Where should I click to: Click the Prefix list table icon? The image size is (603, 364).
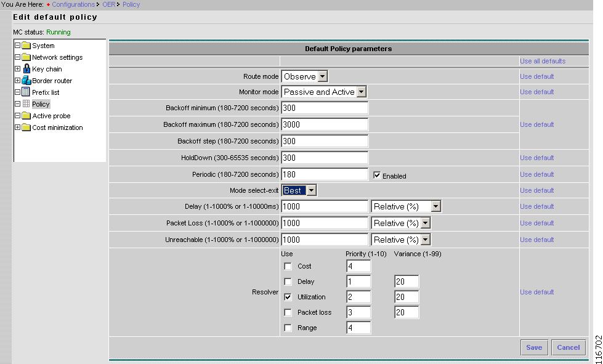point(26,92)
